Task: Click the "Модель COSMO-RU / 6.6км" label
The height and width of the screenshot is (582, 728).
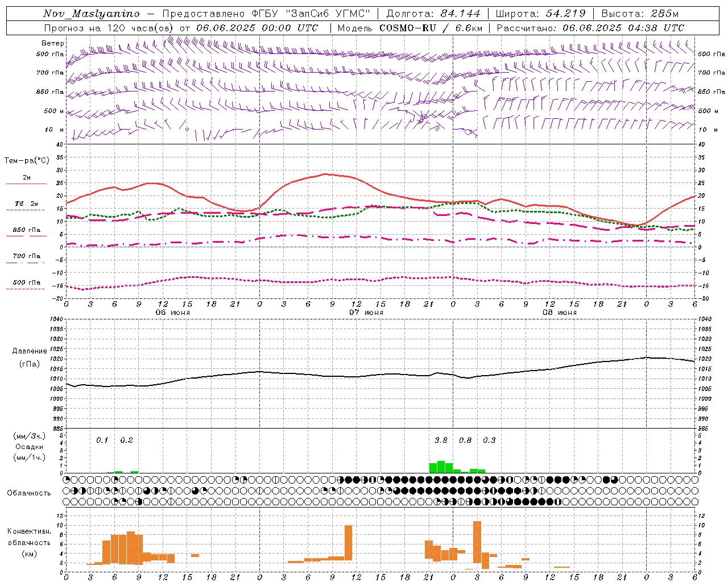Action: click(x=410, y=28)
